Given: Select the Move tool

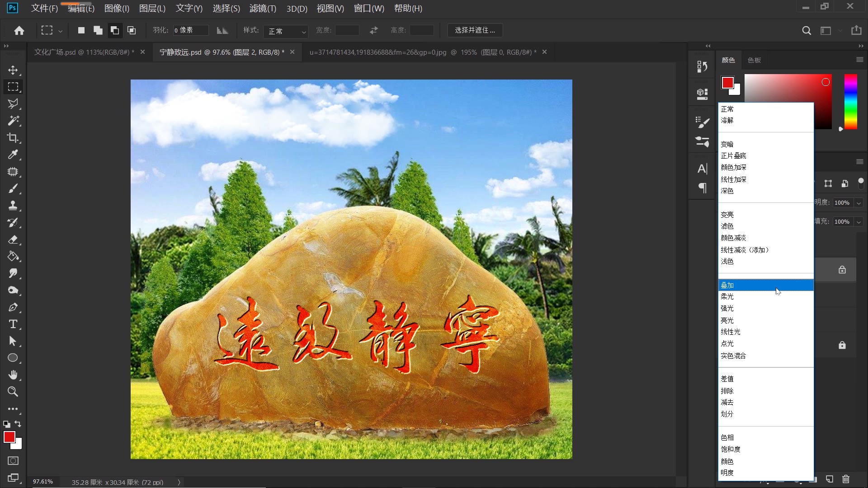Looking at the screenshot, I should tap(13, 70).
